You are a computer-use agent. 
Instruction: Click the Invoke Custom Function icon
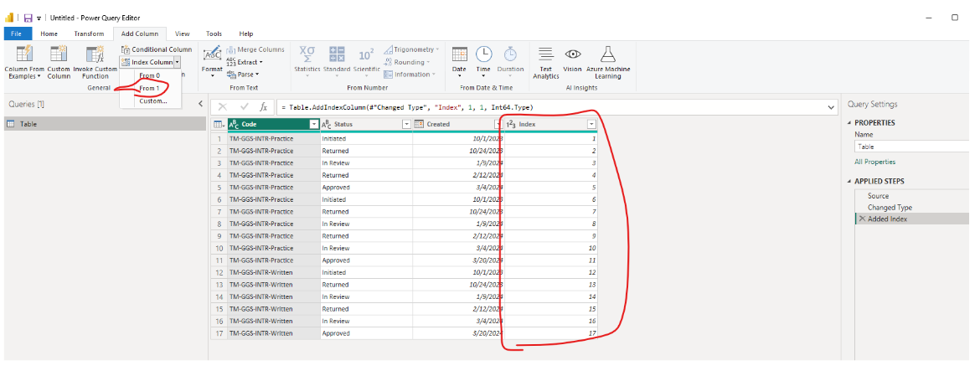click(x=95, y=54)
